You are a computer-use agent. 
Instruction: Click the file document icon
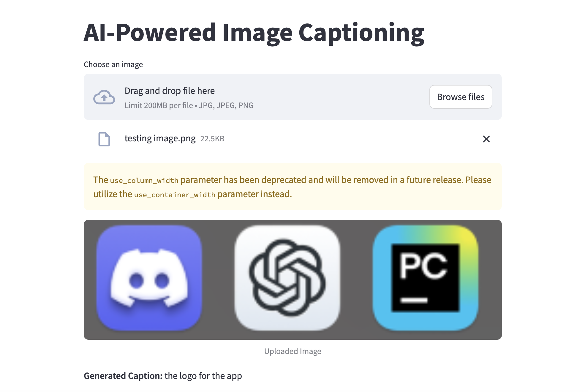point(104,139)
